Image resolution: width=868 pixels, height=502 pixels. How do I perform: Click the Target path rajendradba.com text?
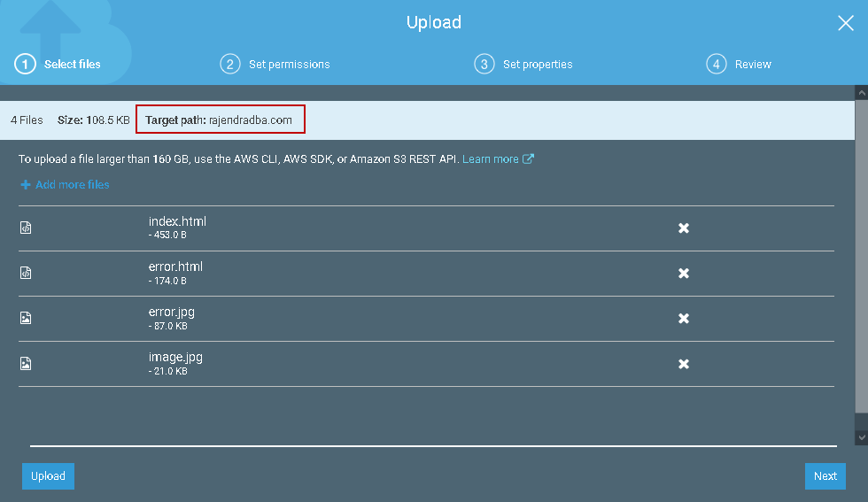[219, 120]
